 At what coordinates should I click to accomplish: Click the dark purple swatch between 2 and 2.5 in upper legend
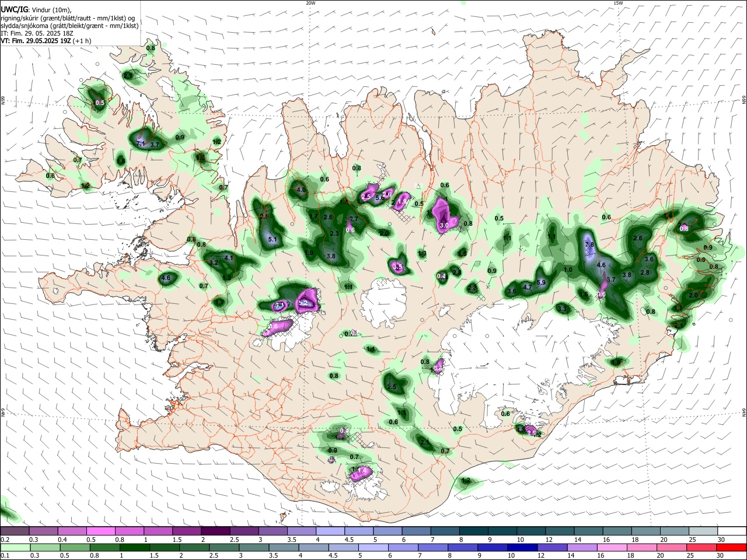[215, 531]
